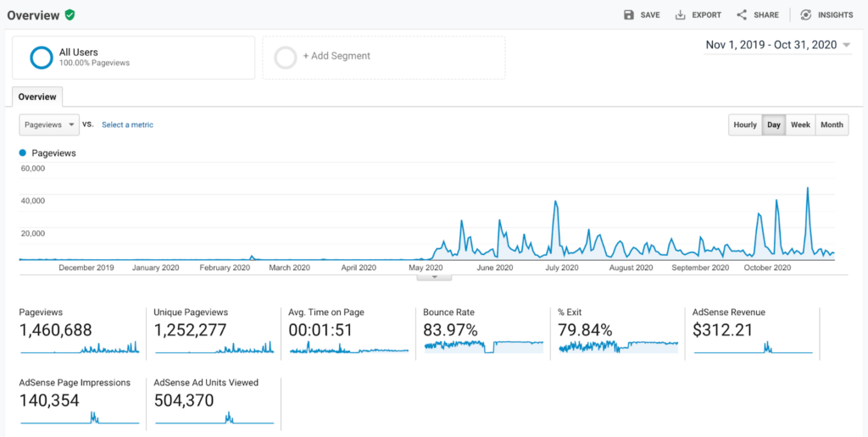Image resolution: width=868 pixels, height=437 pixels.
Task: Click the Pageviews sparkline thumbnail
Action: point(80,348)
